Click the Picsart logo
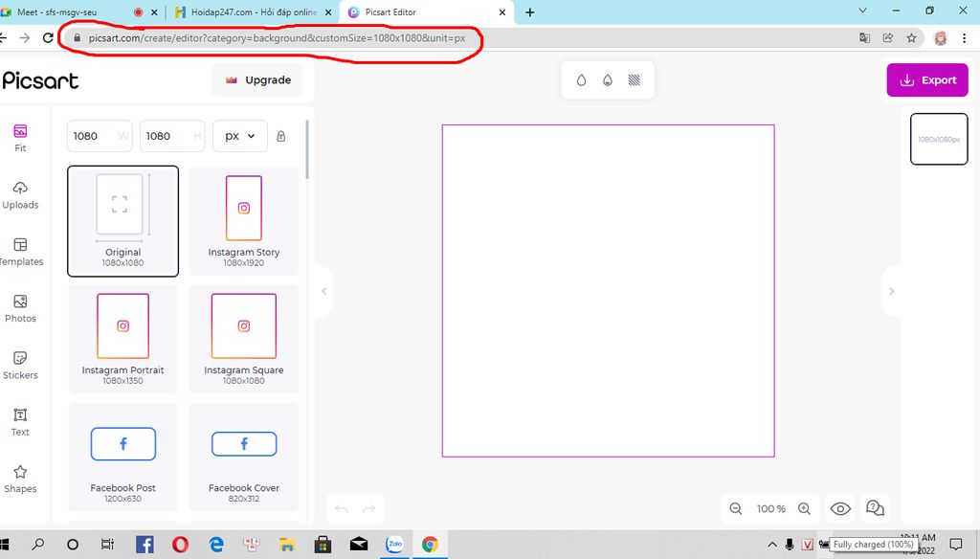 click(x=40, y=80)
